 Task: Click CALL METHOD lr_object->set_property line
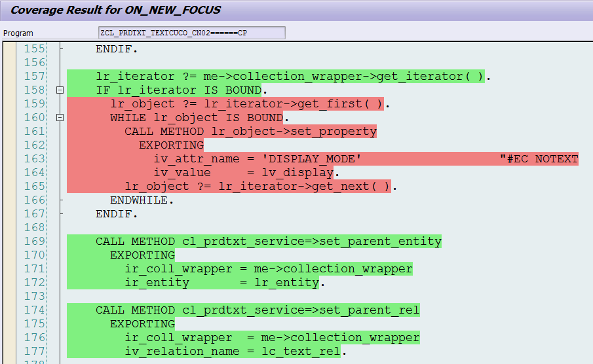(x=251, y=132)
